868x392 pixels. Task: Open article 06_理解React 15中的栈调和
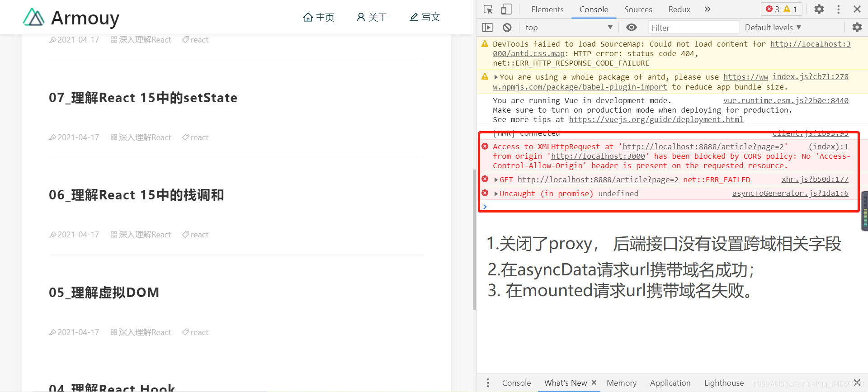[x=136, y=195]
